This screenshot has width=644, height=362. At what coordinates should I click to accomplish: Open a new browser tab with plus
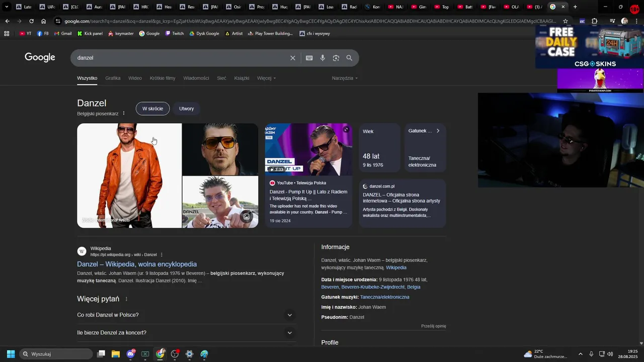575,7
